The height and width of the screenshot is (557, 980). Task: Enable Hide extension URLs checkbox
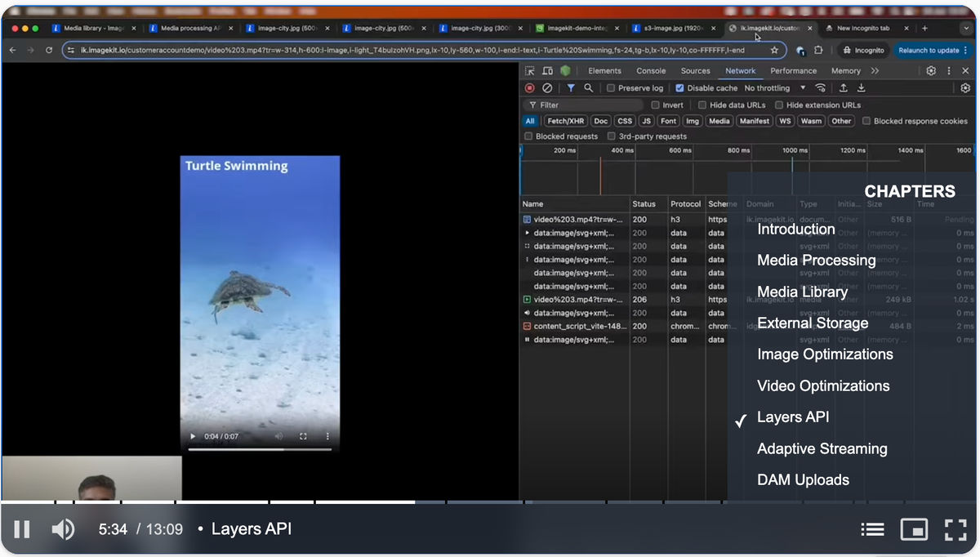click(779, 105)
